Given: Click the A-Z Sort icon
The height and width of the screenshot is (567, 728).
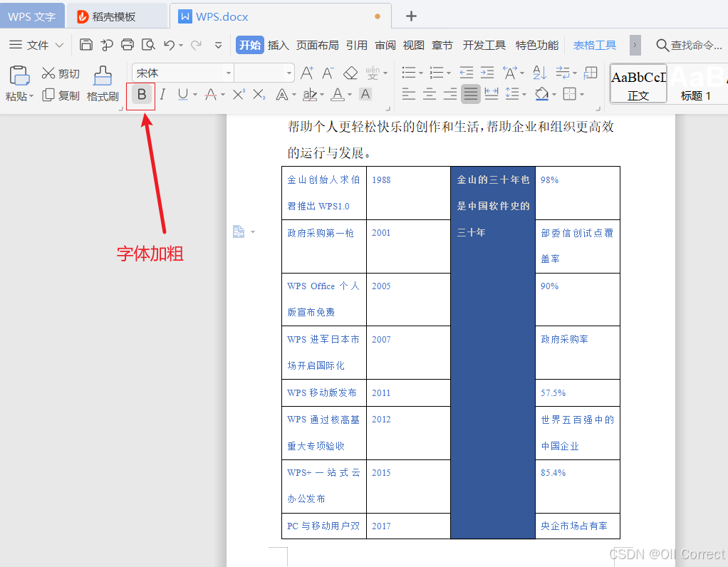Looking at the screenshot, I should click(539, 73).
